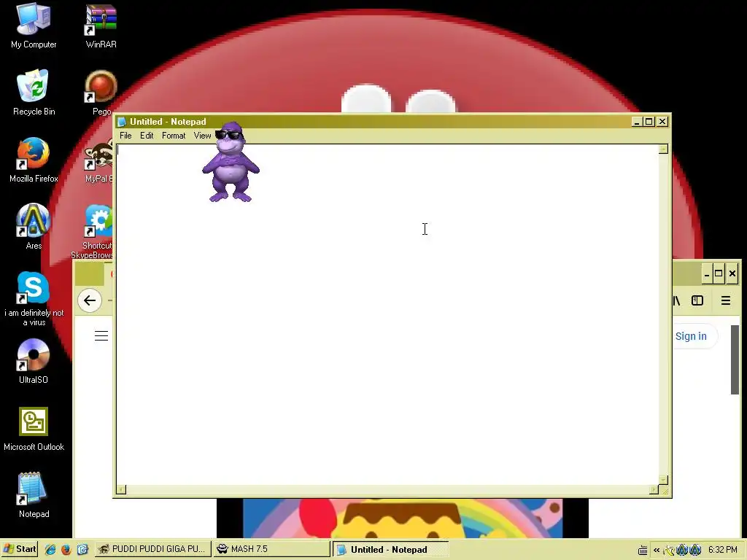Image resolution: width=747 pixels, height=560 pixels.
Task: Open the Notepad Format menu
Action: click(174, 136)
